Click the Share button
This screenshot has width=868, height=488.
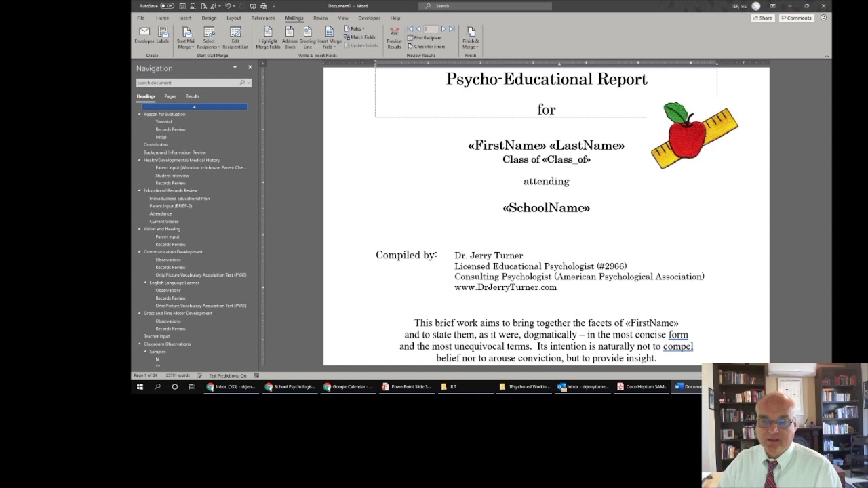763,18
